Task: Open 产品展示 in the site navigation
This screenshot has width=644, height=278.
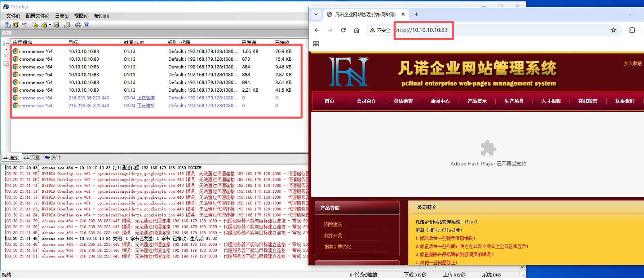Action: [477, 101]
